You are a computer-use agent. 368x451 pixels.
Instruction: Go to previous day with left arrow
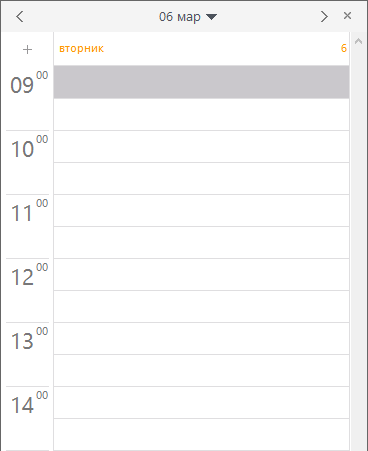[20, 16]
